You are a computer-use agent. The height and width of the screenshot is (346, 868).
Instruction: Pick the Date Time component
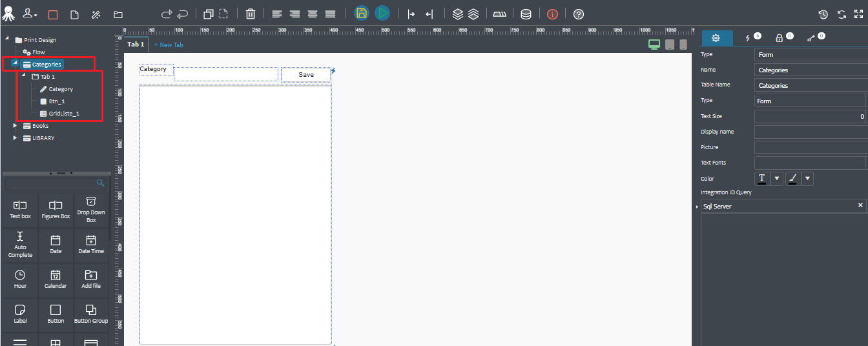(91, 245)
